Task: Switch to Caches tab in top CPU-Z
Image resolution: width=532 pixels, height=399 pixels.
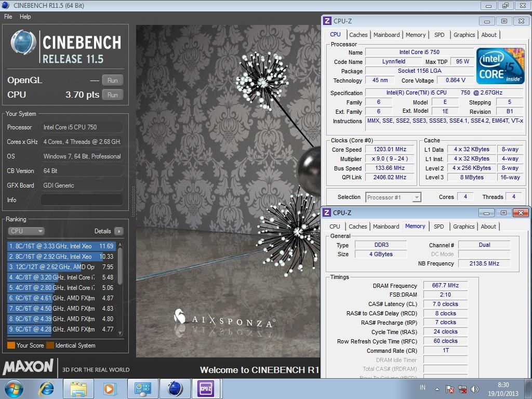Action: (x=358, y=35)
